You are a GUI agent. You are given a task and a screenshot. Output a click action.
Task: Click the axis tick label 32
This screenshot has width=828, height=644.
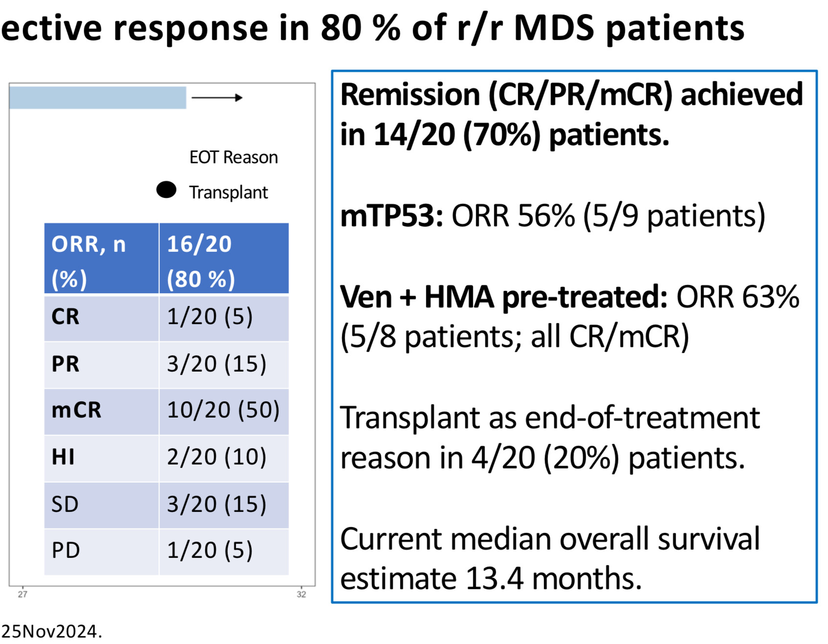301,594
